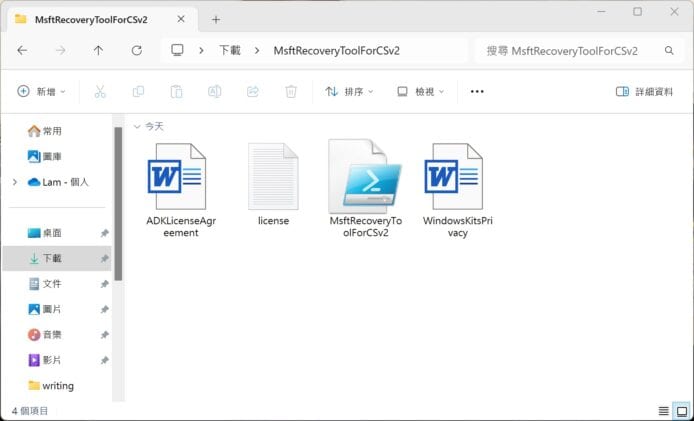Click the Back navigation arrow
The width and height of the screenshot is (694, 421).
point(22,50)
